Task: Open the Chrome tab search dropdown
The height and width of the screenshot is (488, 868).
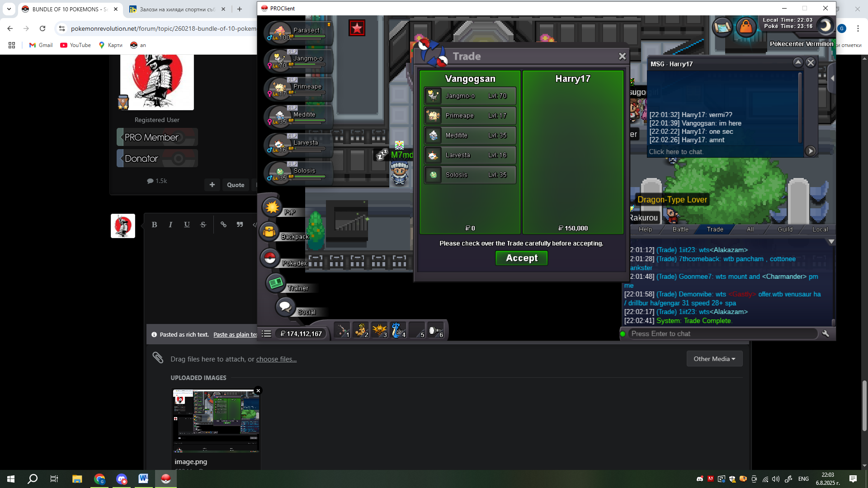Action: tap(9, 9)
